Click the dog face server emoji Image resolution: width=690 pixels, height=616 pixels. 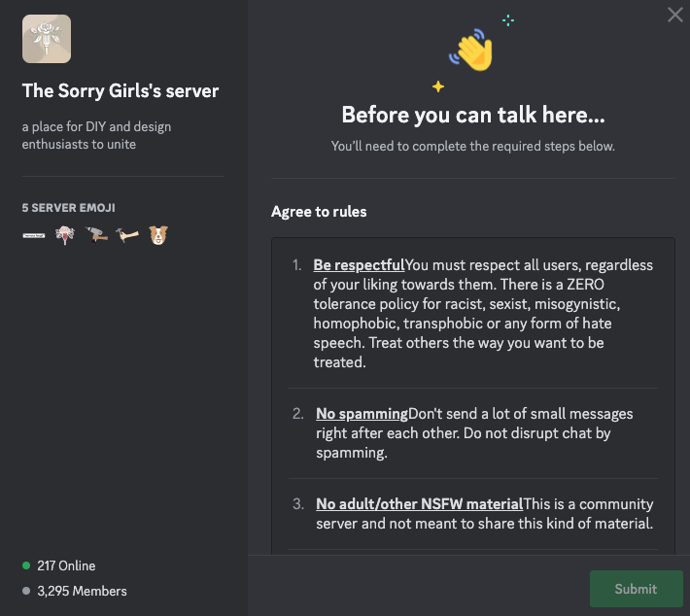tap(158, 235)
